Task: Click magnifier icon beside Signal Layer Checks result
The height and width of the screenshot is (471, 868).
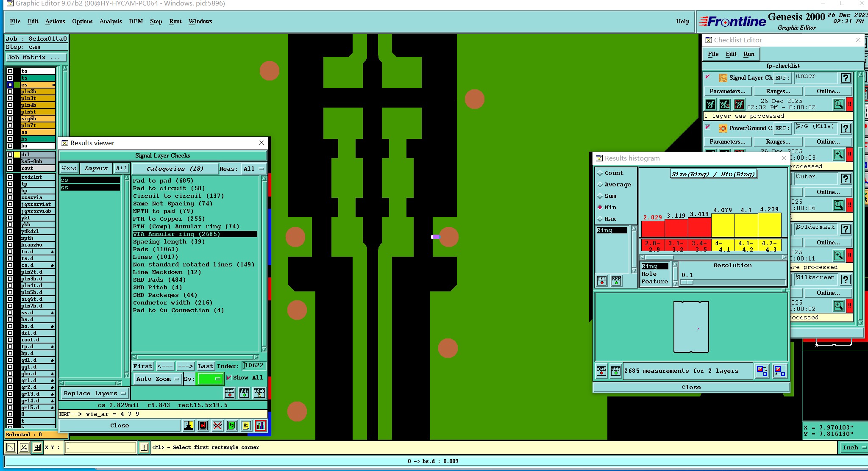Action: pos(838,104)
